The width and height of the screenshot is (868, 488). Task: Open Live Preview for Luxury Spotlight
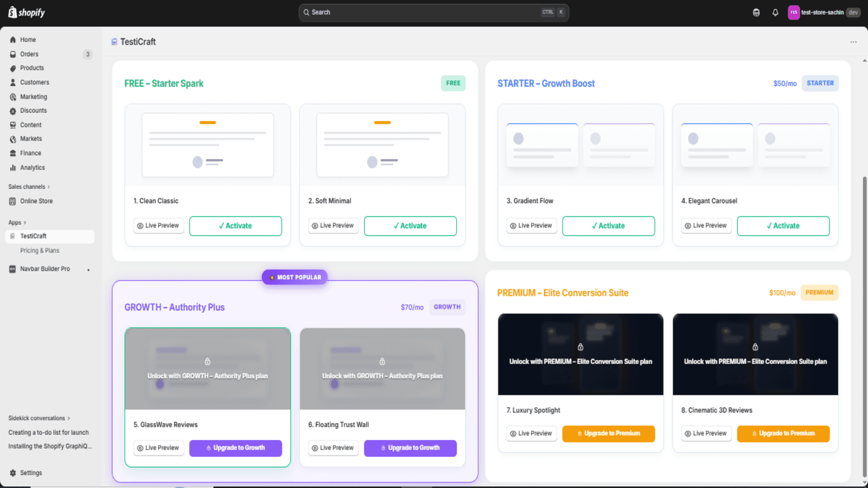[x=532, y=433]
